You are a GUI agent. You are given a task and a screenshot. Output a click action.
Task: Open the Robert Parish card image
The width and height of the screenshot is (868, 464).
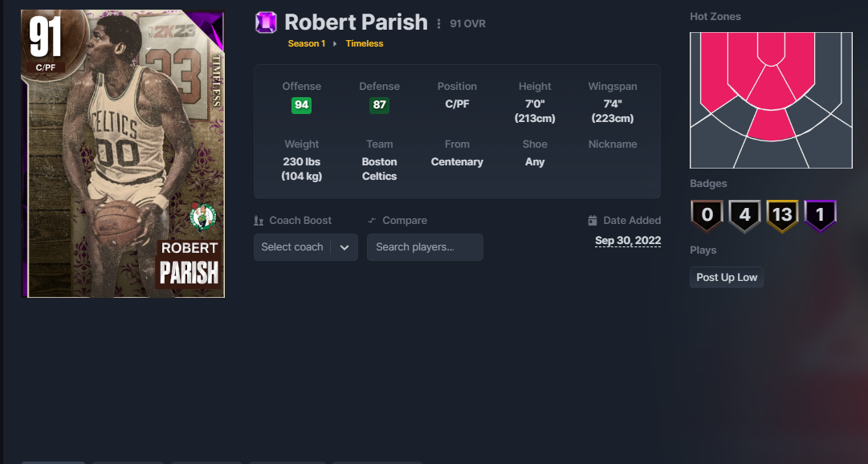(x=123, y=153)
